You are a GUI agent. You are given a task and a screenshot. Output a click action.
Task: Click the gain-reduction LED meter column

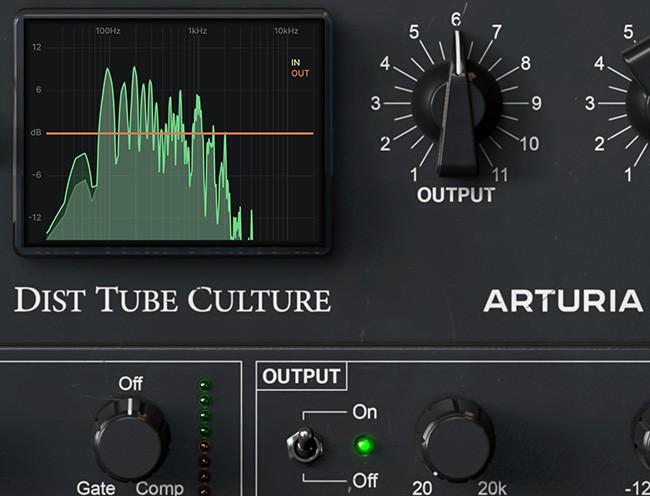204,437
